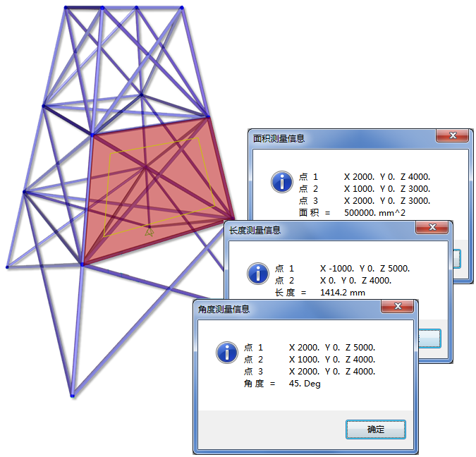This screenshot has height=457, width=476.
Task: Click the 面积 = 500000. mm^2 result text
Action: (x=352, y=212)
